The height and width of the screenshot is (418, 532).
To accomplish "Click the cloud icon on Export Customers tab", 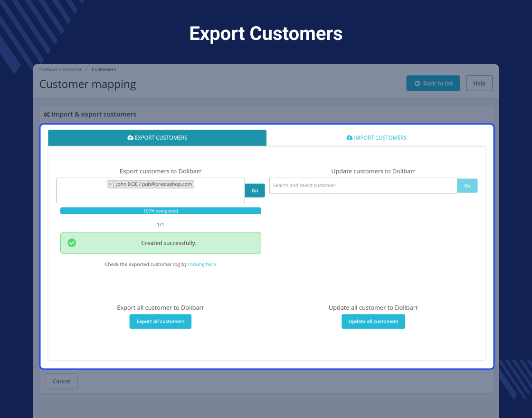I will coord(130,137).
